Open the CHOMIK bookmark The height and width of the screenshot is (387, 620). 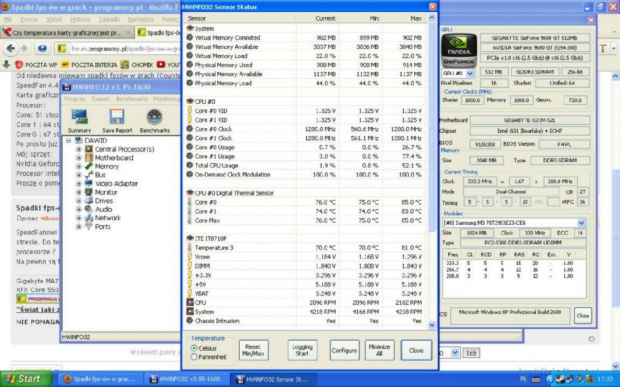[x=137, y=64]
